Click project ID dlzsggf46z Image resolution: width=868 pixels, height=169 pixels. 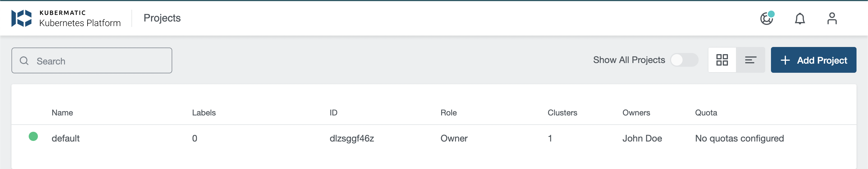coord(351,138)
